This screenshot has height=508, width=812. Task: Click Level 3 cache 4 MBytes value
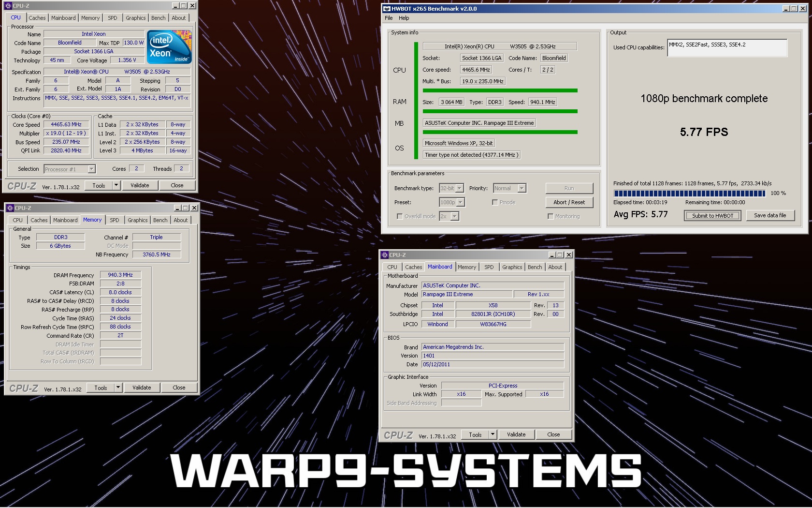click(143, 150)
